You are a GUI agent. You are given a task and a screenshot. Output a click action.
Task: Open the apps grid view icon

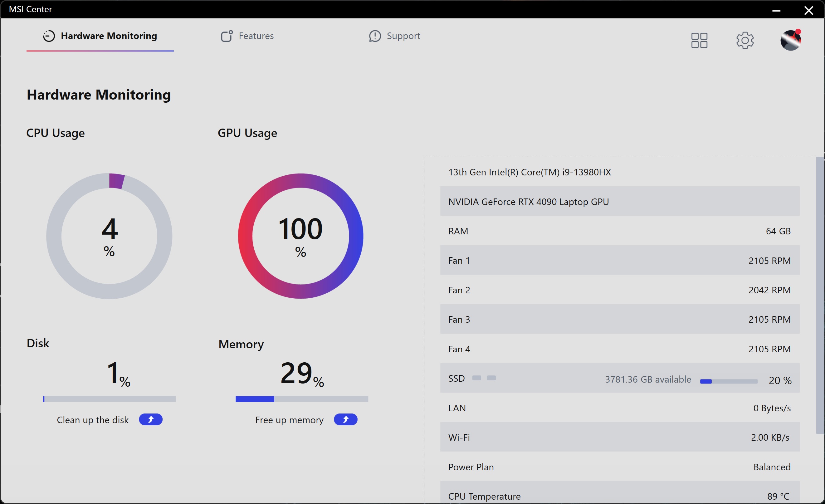(699, 40)
